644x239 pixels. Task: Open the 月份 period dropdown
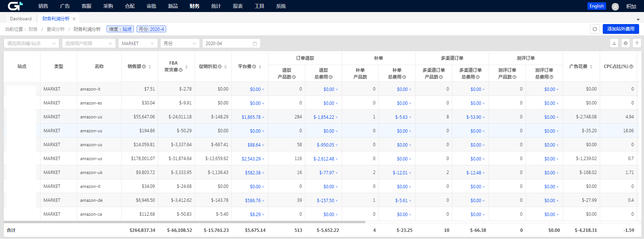click(x=180, y=44)
